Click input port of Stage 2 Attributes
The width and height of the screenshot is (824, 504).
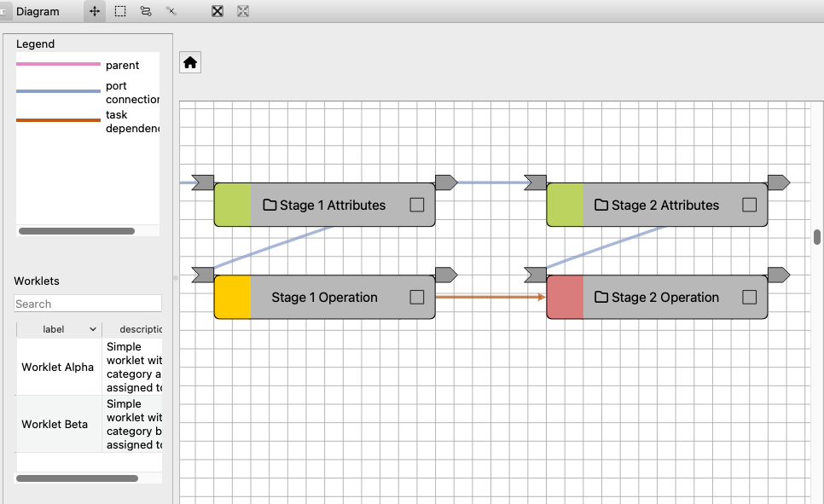[x=536, y=182]
